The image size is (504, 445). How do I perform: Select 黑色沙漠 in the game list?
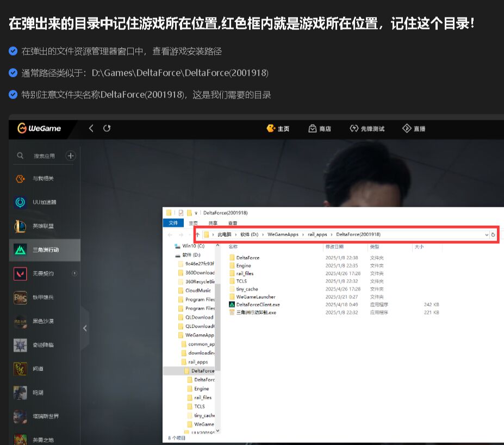(45, 321)
